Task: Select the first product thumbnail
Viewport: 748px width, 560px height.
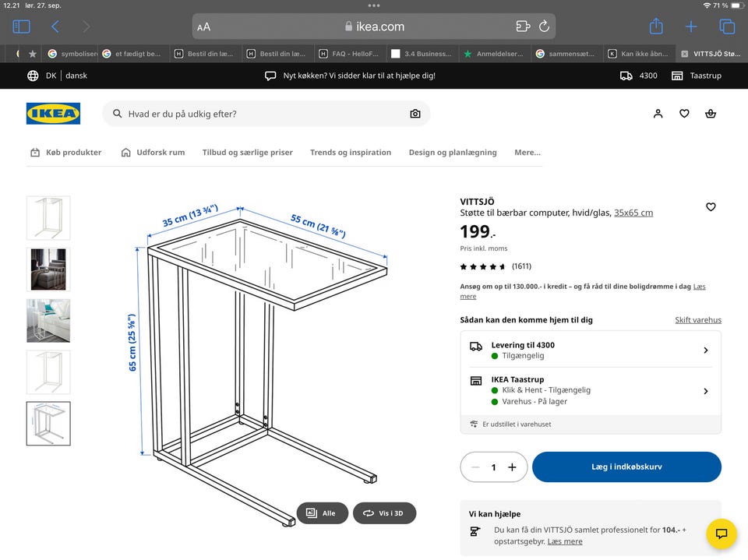Action: click(48, 218)
